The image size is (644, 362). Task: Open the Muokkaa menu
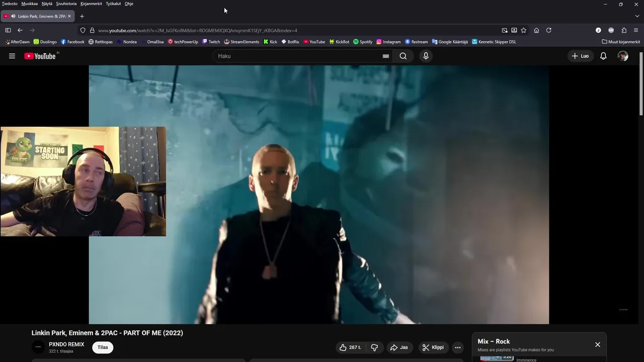point(29,4)
